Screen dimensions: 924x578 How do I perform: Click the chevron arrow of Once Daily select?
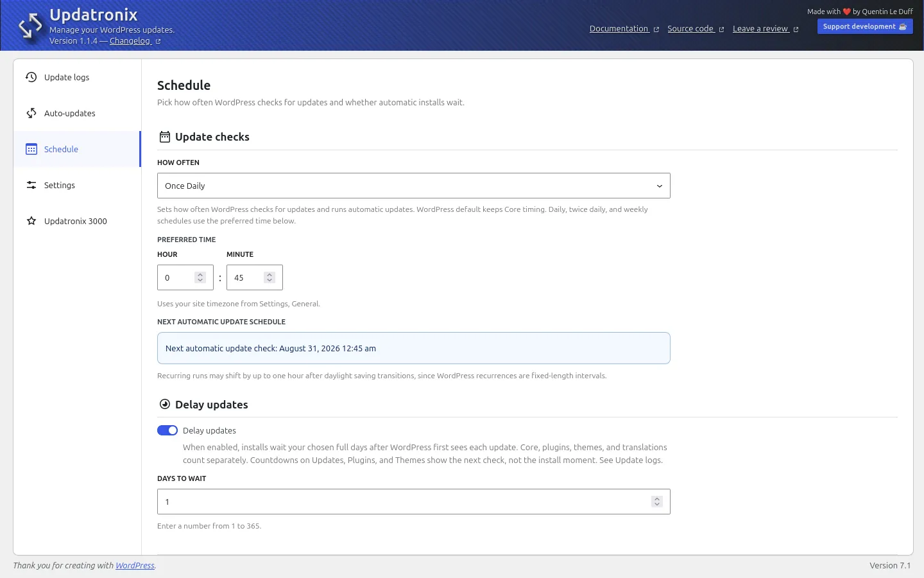coord(659,186)
